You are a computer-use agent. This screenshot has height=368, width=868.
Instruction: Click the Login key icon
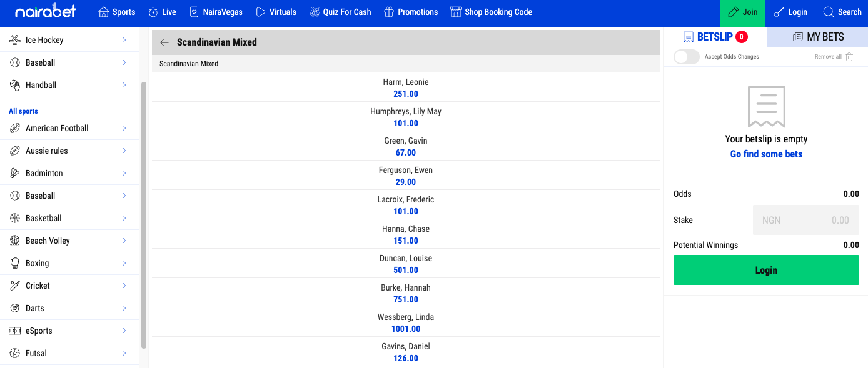point(779,12)
